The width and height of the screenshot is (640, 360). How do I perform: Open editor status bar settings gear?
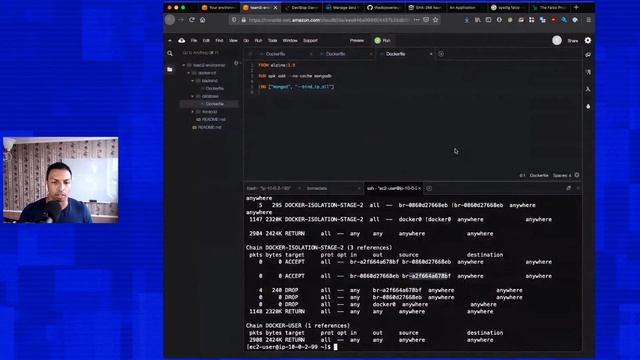point(577,175)
